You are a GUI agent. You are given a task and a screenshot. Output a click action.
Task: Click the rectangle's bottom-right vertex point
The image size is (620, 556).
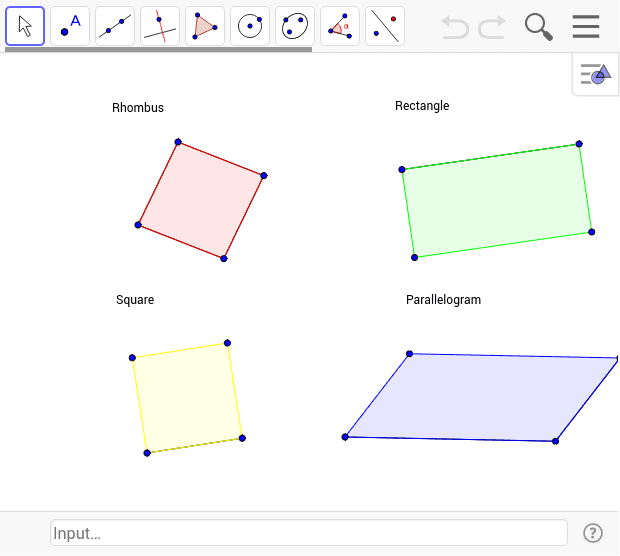pyautogui.click(x=592, y=232)
